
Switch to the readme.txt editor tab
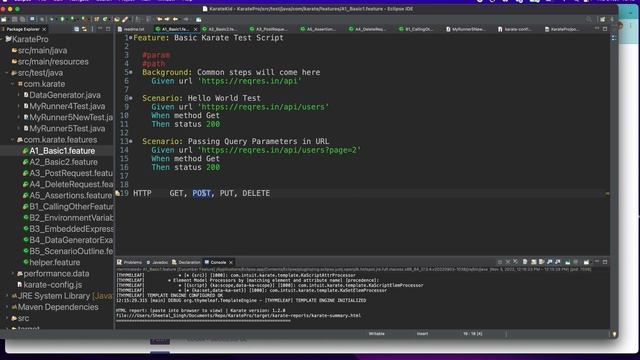coord(131,29)
